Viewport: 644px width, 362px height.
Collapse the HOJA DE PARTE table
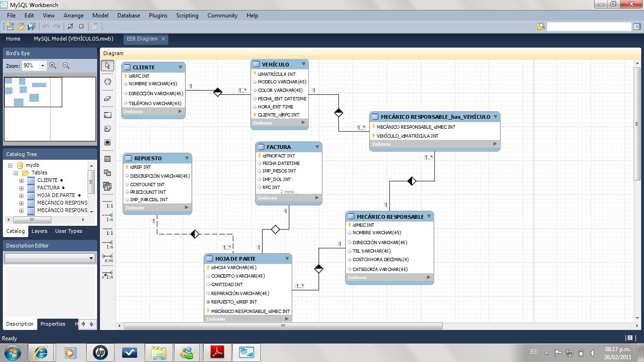287,259
